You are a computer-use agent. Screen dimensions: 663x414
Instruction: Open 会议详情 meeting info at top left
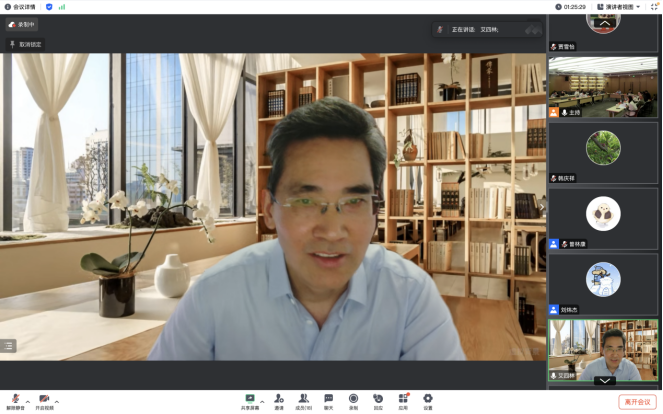click(x=20, y=7)
